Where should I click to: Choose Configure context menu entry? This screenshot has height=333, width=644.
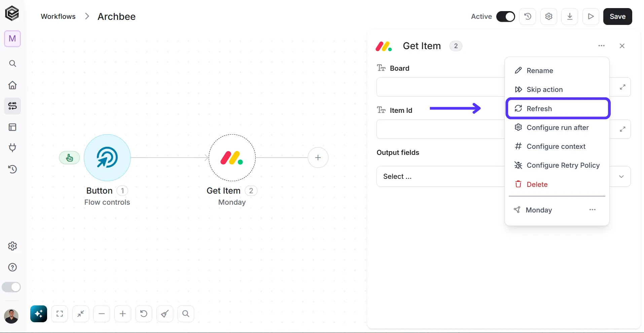point(557,146)
